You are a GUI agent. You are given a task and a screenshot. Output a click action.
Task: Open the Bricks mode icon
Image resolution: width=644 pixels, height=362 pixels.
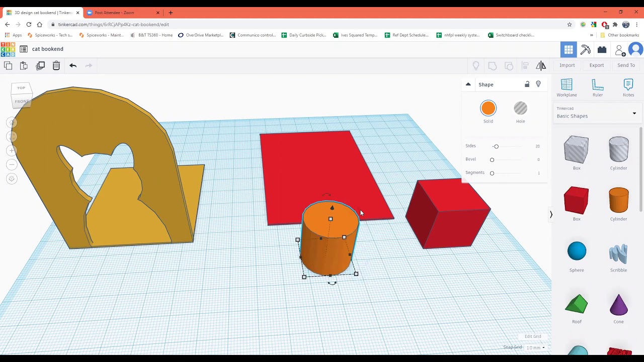click(x=602, y=49)
